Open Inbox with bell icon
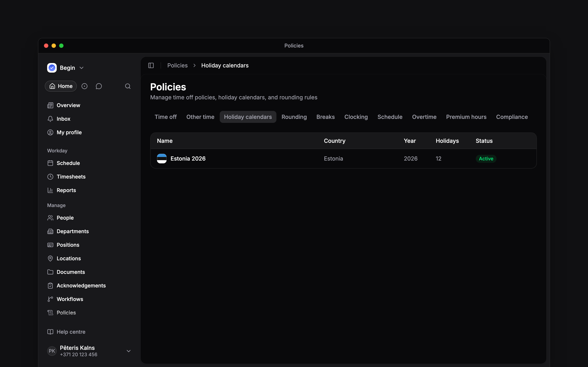This screenshot has height=367, width=588. [50, 119]
